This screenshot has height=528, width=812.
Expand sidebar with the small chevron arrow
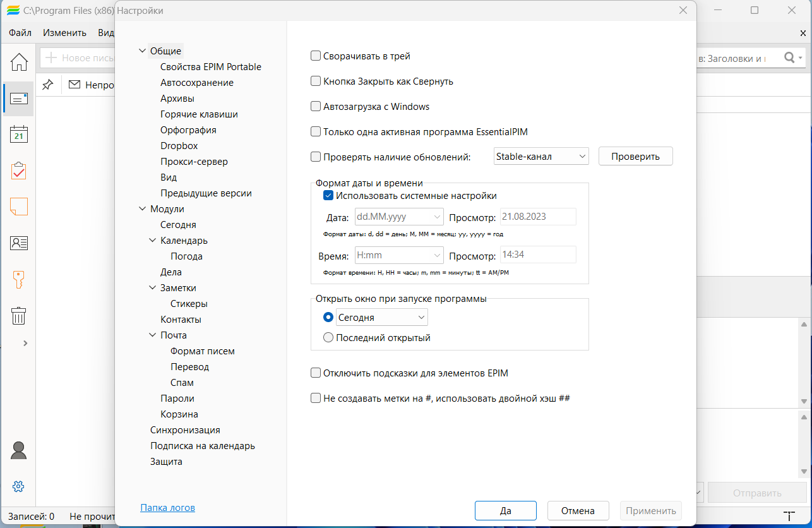tap(25, 343)
